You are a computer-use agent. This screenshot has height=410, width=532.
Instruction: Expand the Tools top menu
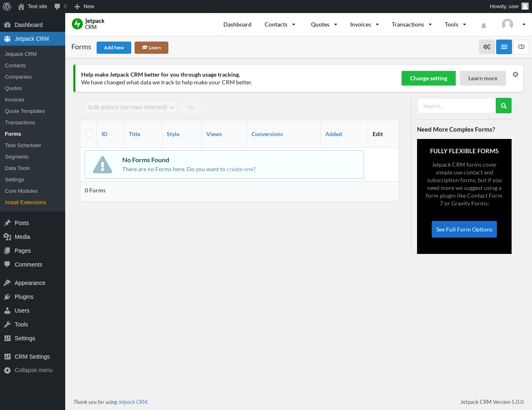click(455, 24)
